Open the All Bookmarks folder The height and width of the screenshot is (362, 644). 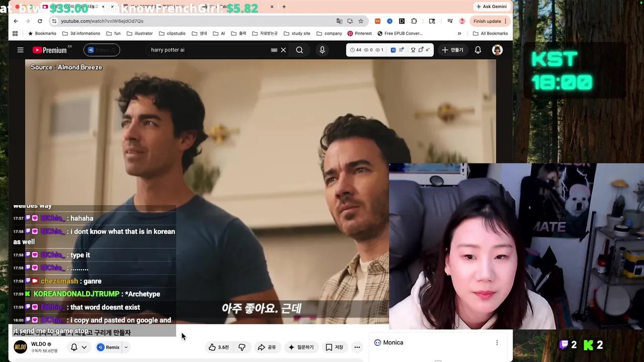coord(491,34)
